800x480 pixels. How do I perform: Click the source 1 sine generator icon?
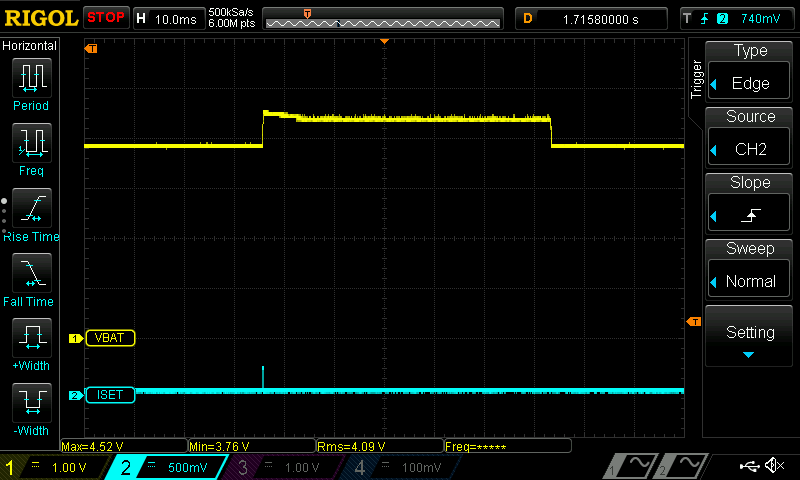click(631, 466)
